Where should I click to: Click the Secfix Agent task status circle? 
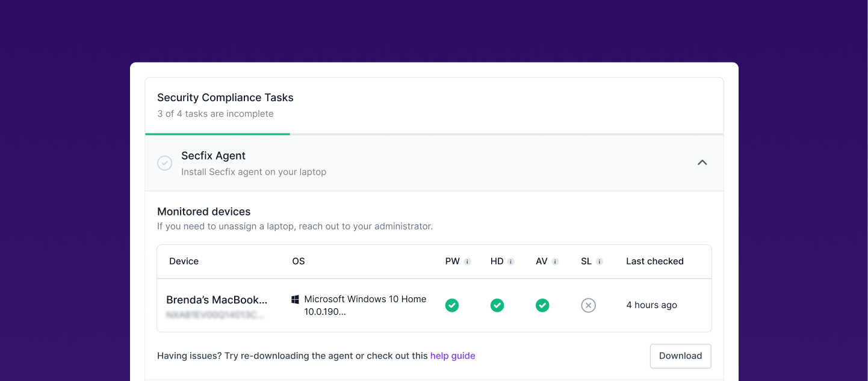(165, 163)
